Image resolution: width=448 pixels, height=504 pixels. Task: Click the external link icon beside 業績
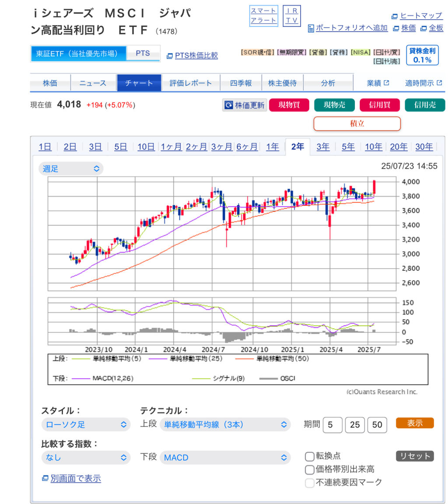tap(387, 83)
